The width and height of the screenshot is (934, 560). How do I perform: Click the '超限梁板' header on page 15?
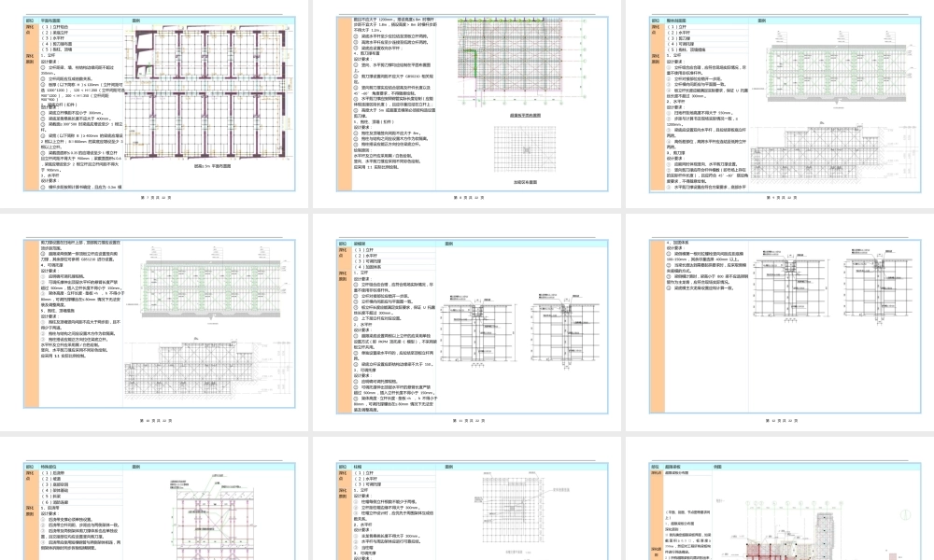tap(673, 468)
